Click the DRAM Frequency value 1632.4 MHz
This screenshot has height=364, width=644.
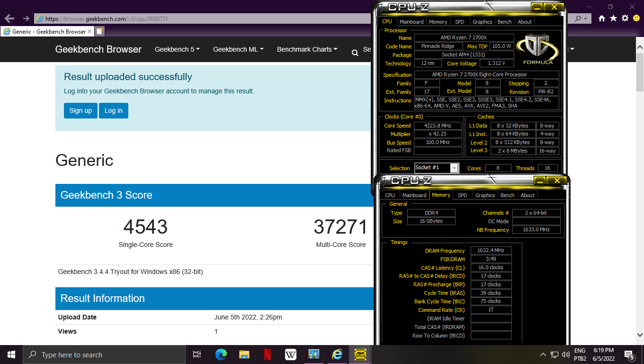(x=491, y=250)
